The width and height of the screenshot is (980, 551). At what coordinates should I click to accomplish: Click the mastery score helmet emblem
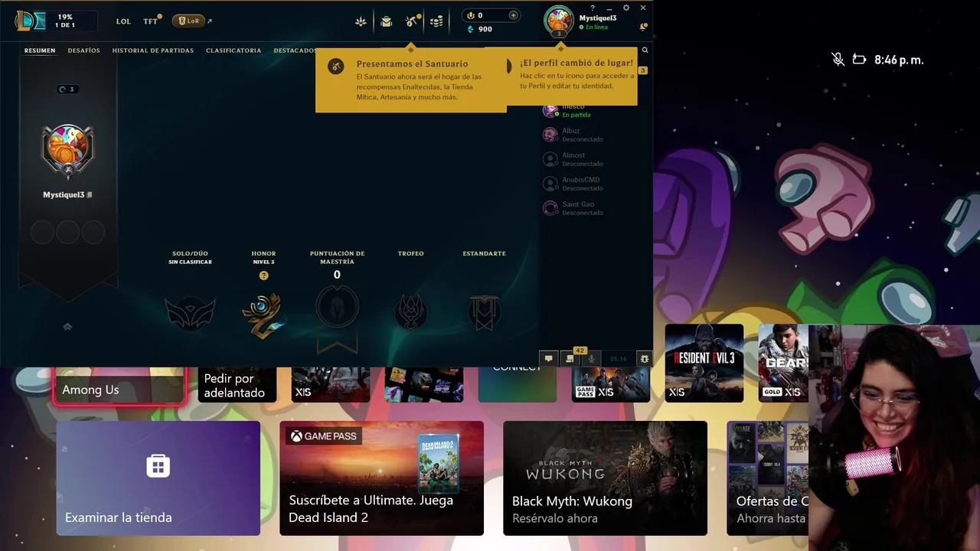coord(337,308)
